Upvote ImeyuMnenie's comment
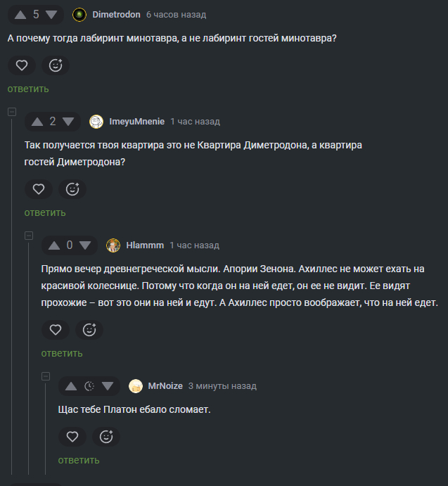 tap(37, 121)
